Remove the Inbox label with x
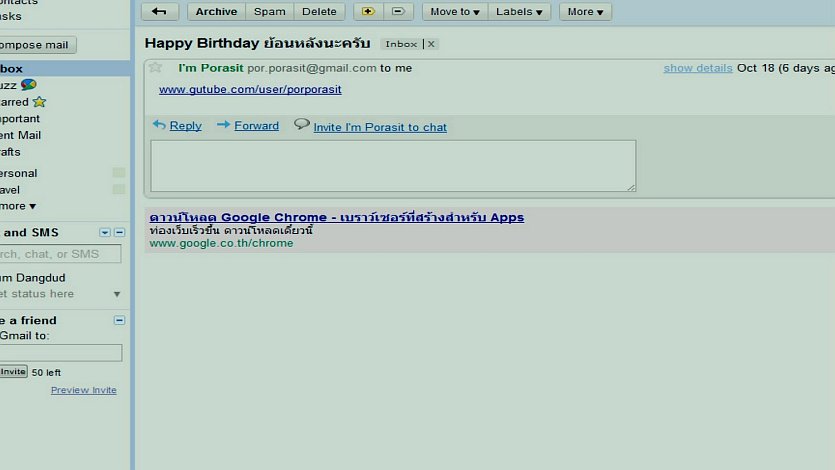The image size is (835, 470). (431, 45)
